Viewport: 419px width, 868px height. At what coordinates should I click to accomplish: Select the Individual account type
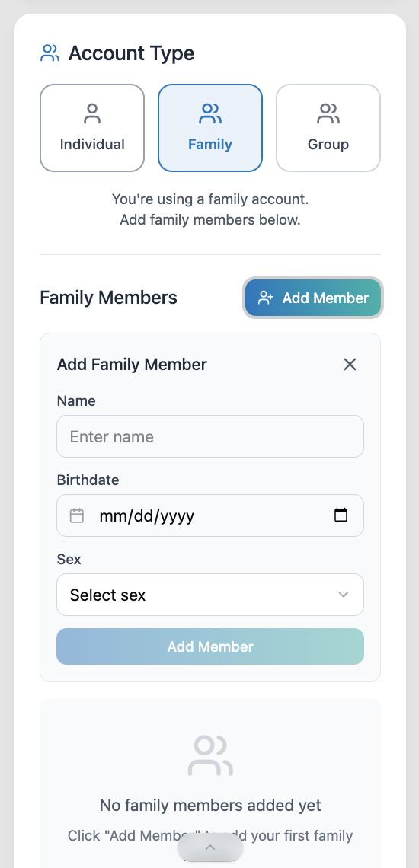pos(92,128)
